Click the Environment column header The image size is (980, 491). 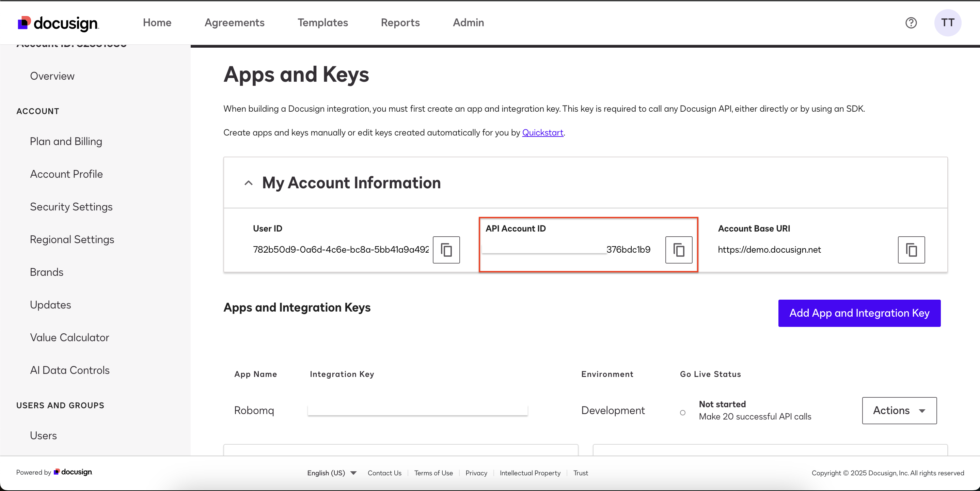click(x=607, y=374)
